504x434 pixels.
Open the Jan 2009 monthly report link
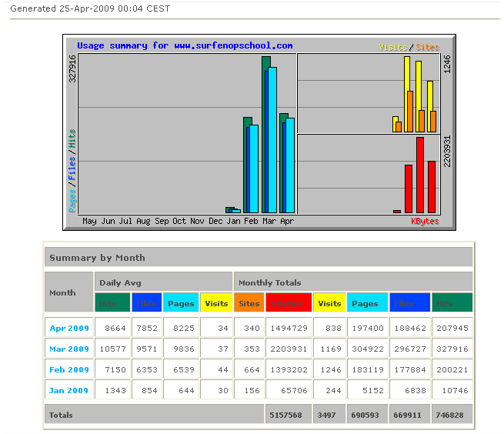[x=68, y=390]
